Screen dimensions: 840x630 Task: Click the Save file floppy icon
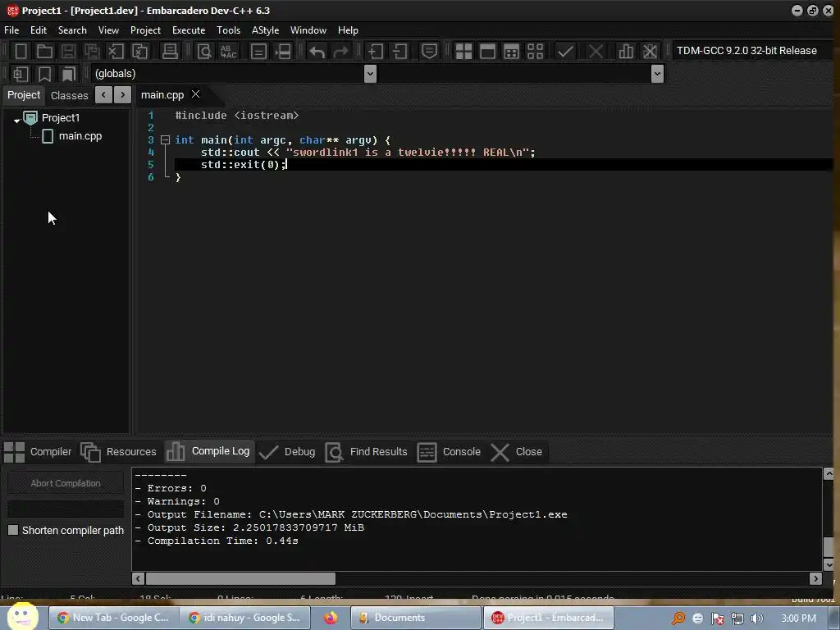click(68, 52)
